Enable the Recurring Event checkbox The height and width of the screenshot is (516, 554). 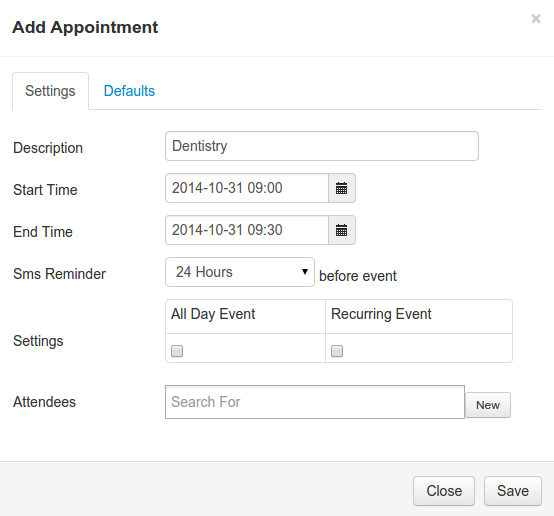coord(337,351)
